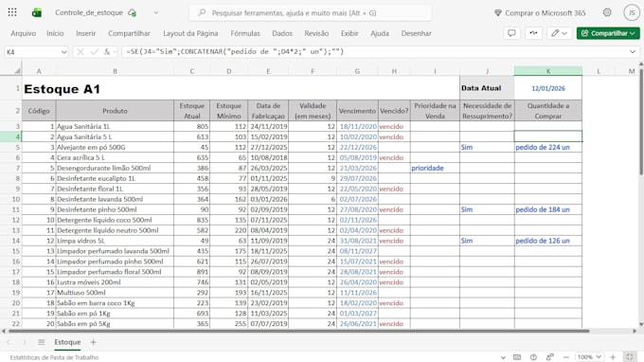Go to previous sheet arrow
The height and width of the screenshot is (362, 644).
click(x=9, y=342)
